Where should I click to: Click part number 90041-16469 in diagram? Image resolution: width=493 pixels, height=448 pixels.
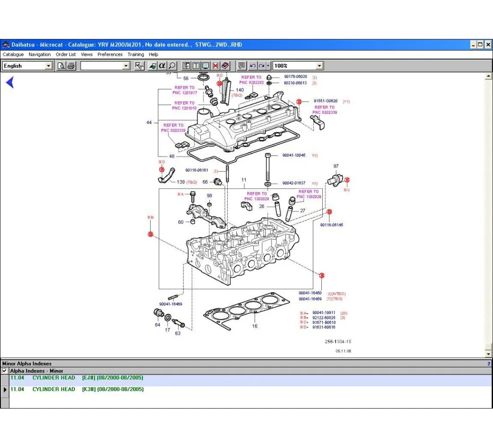point(171,304)
